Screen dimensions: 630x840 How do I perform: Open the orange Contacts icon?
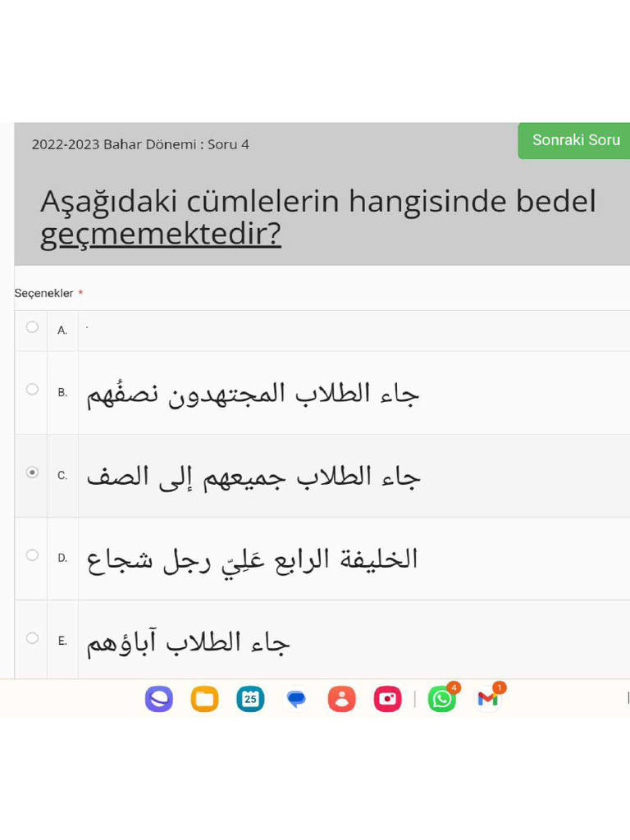342,699
